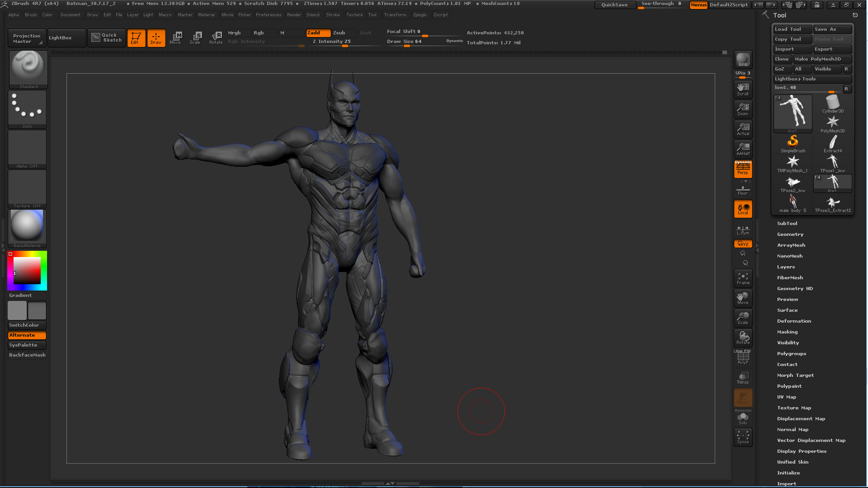868x488 pixels.
Task: Toggle Local symmetry button
Action: 743,209
